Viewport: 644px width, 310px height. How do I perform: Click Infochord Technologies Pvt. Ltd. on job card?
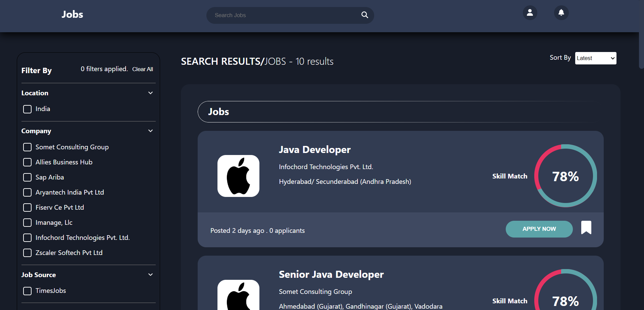[326, 167]
